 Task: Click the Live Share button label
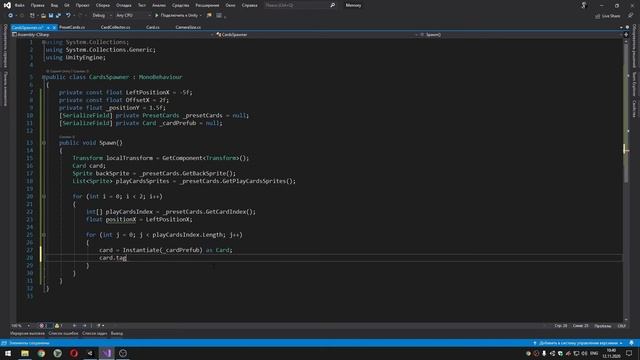point(611,16)
